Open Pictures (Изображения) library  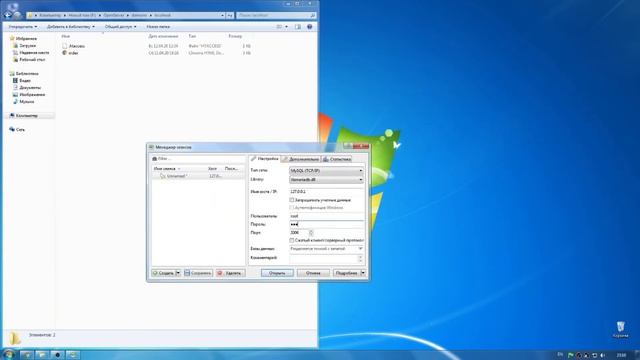29,95
